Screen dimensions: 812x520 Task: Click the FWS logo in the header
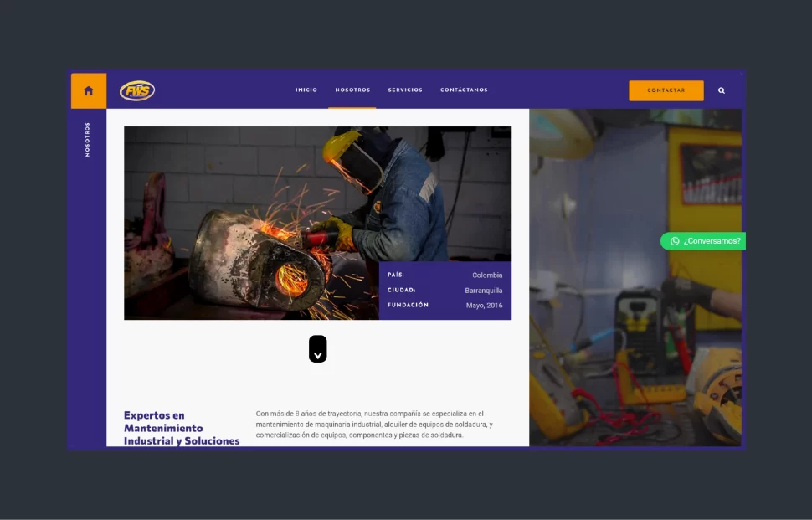coord(137,90)
